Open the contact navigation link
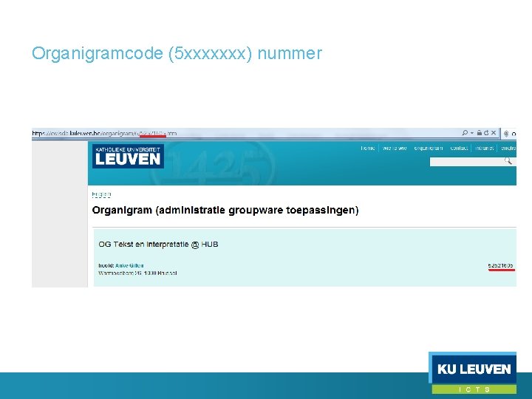This screenshot has width=532, height=399. point(459,148)
